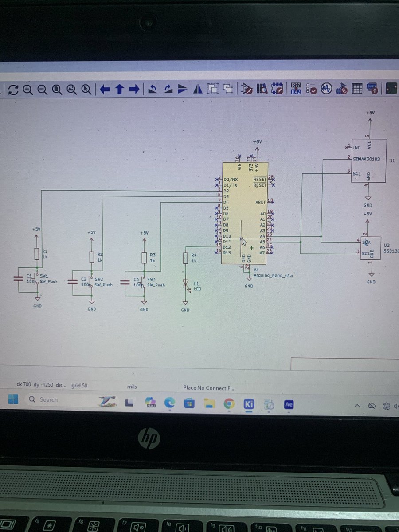Select resistor R2 in the schematic
This screenshot has width=399, height=532.
point(92,258)
